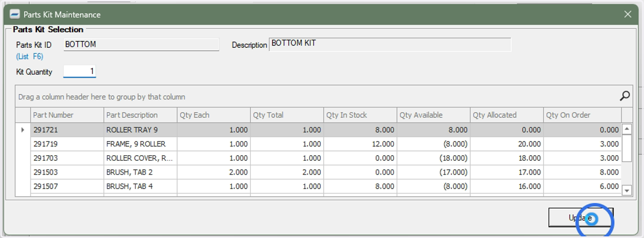Select part number 291507

click(67, 186)
